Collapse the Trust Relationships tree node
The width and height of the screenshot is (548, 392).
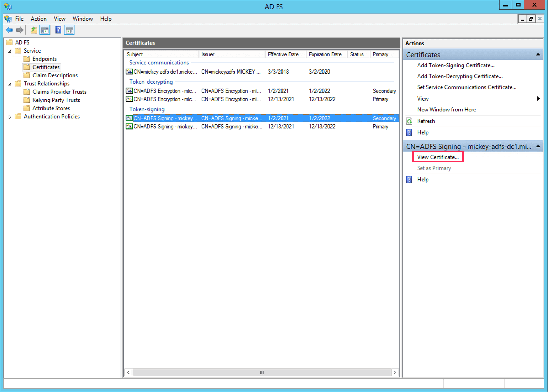(x=10, y=84)
